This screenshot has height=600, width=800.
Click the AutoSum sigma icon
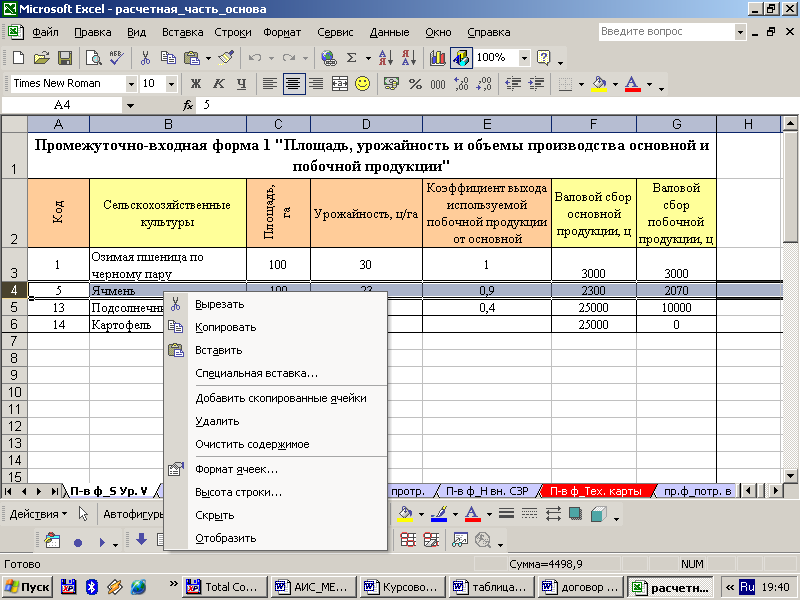pos(352,58)
